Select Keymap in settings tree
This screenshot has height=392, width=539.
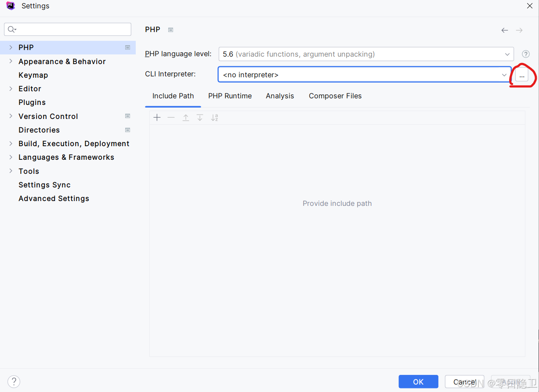click(x=33, y=75)
